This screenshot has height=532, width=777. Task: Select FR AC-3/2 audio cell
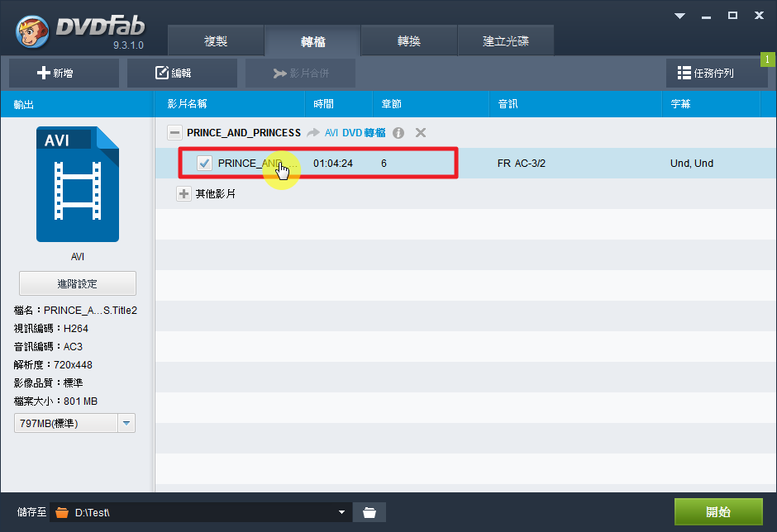coord(521,164)
